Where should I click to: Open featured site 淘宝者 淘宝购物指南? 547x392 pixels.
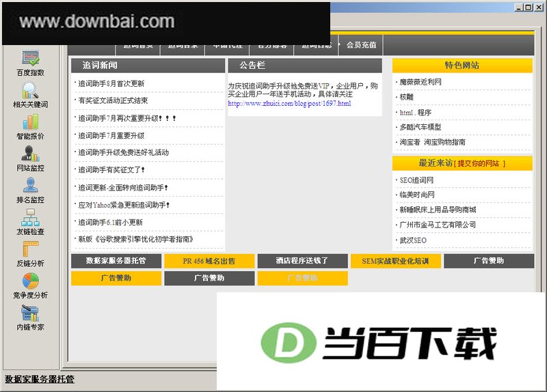pos(432,142)
